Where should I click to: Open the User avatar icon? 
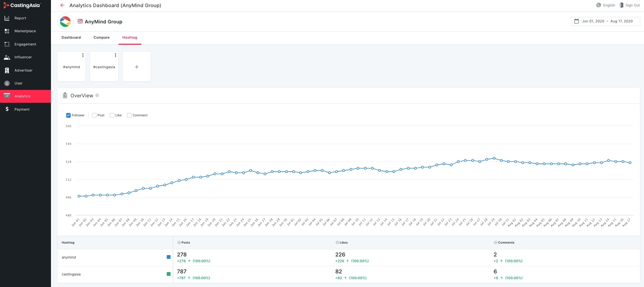[7, 83]
